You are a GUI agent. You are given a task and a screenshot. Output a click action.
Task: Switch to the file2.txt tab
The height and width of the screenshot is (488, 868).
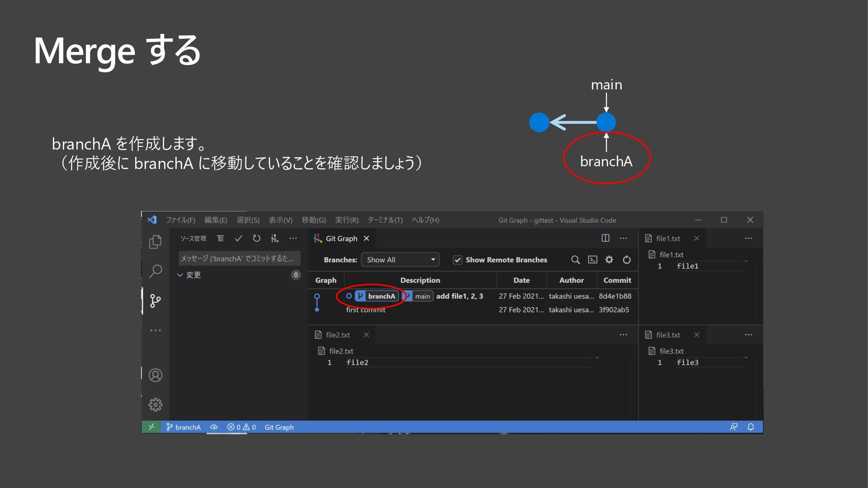pos(338,335)
